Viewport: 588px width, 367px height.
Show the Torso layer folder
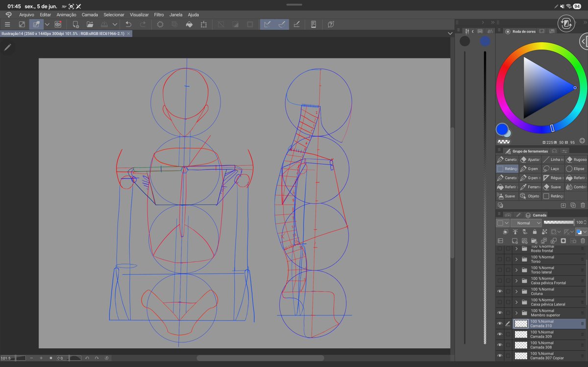click(x=500, y=259)
